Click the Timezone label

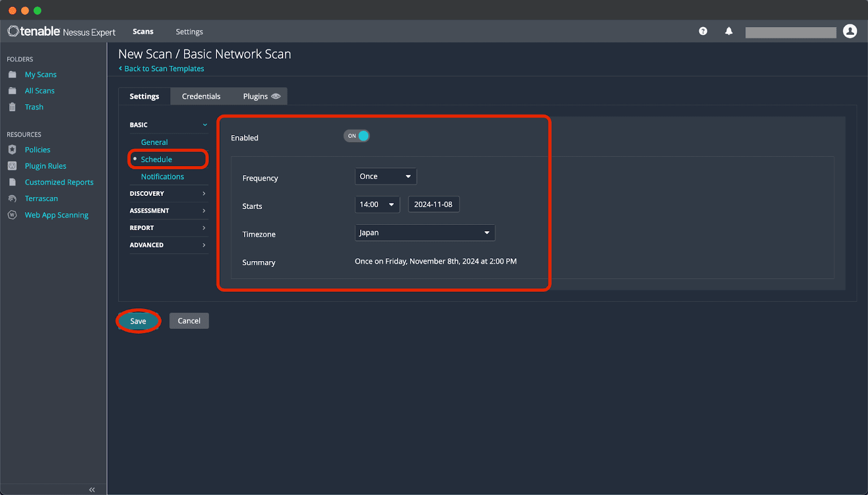[x=259, y=234]
